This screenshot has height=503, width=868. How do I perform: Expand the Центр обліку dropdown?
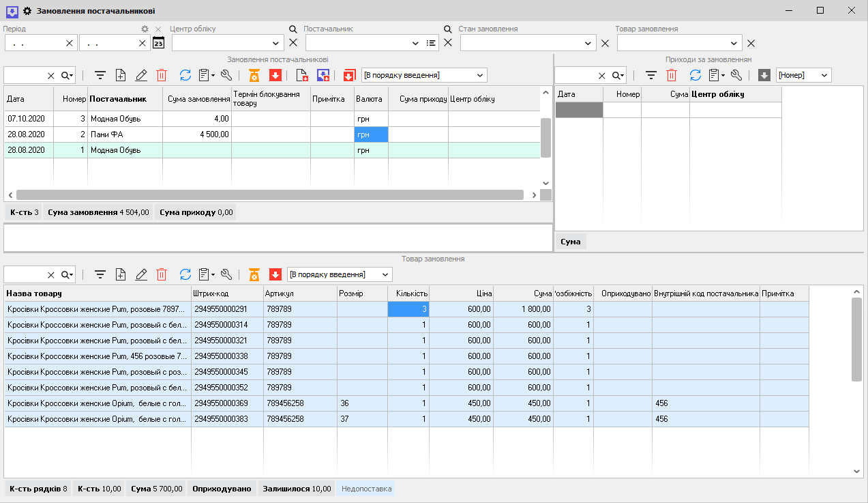click(276, 43)
